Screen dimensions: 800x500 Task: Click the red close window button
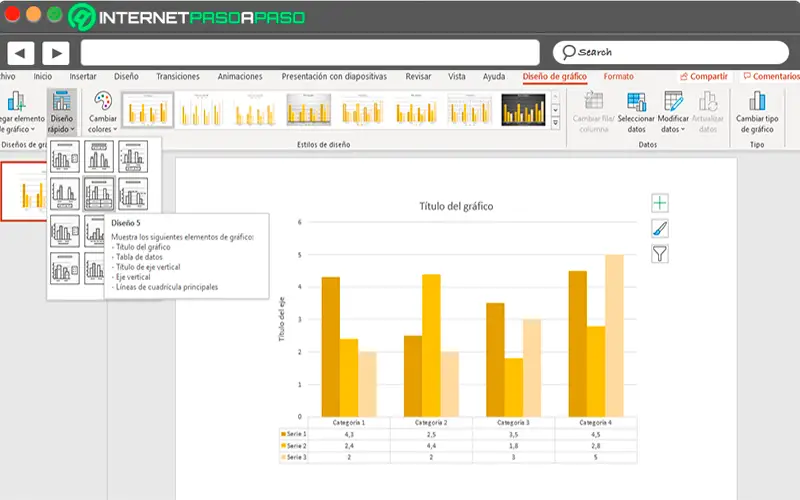(x=12, y=14)
